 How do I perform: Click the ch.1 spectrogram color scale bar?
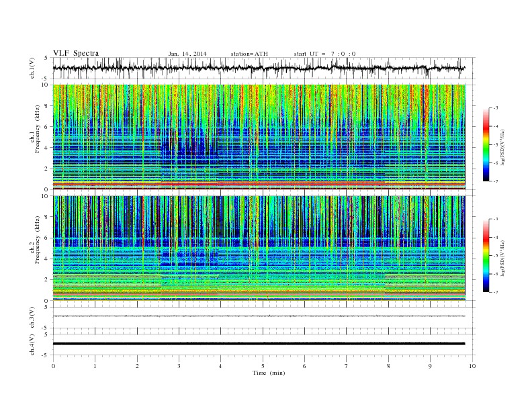click(486, 145)
